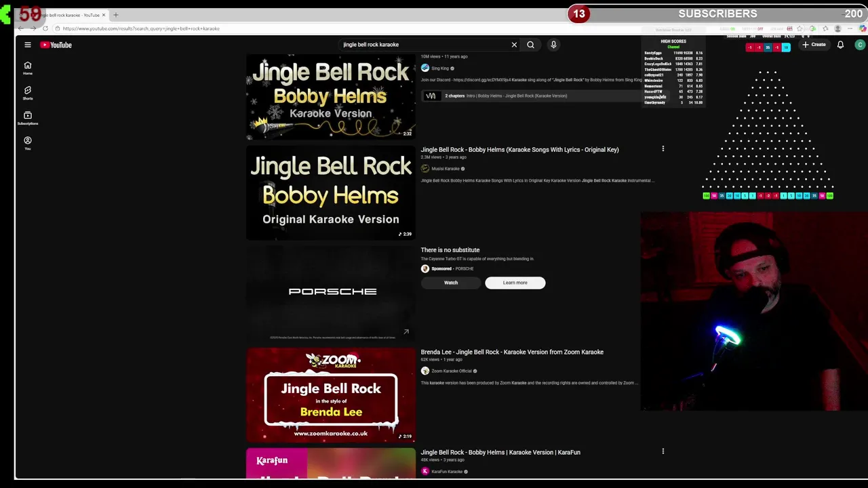Screen dimensions: 868x488
Task: Open the Zoom Karaoke Brenda Lee thumbnail
Action: click(x=331, y=395)
